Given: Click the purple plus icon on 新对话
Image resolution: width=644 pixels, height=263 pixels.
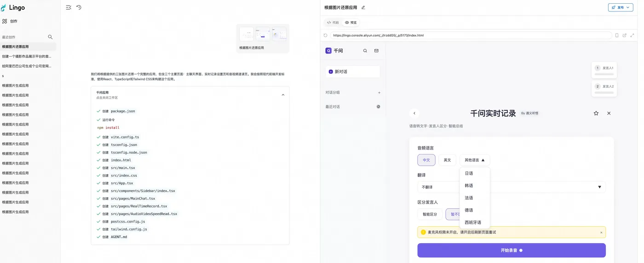Looking at the screenshot, I should [331, 72].
